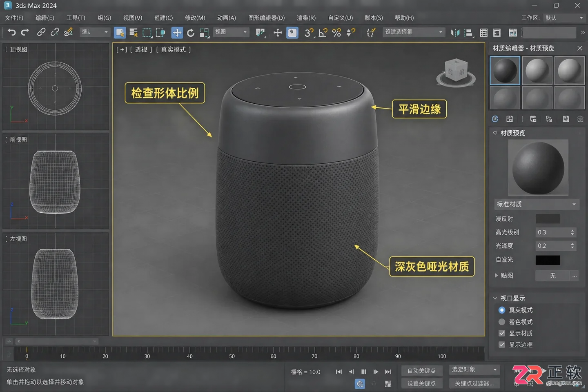Click the 漫反射 diffuse color swatch
588x392 pixels.
pos(548,219)
